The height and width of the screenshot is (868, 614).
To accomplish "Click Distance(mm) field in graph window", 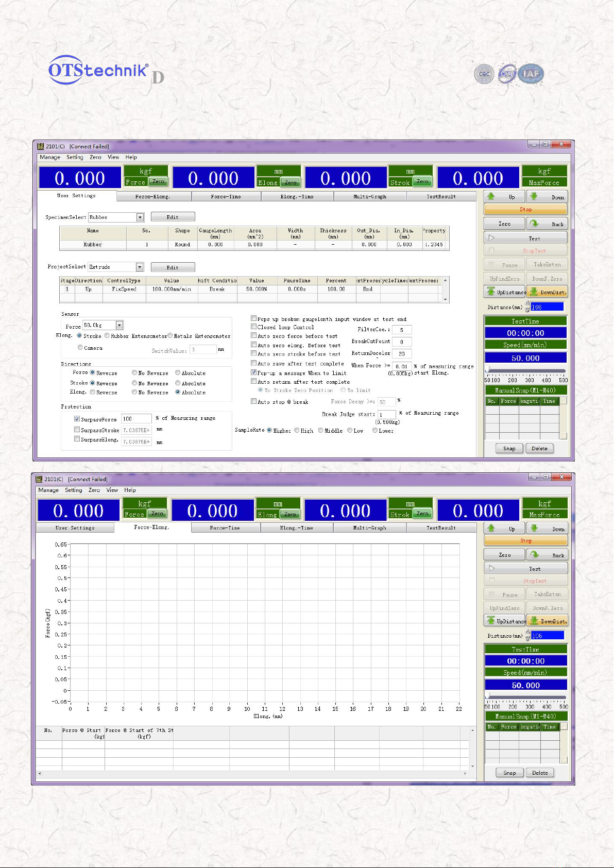I will click(547, 635).
